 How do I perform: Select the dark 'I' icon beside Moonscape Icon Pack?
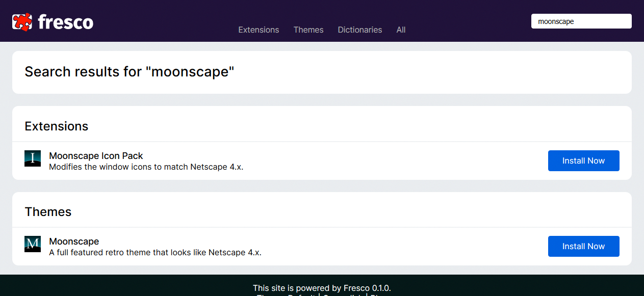click(32, 158)
